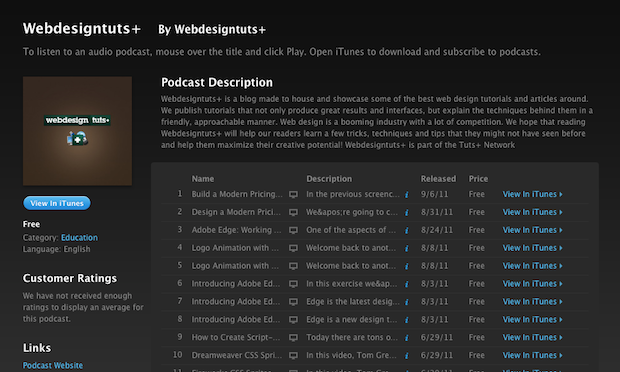620x372 pixels.
Task: Click the Webdesigntuts+ podcast artwork
Action: [x=78, y=131]
